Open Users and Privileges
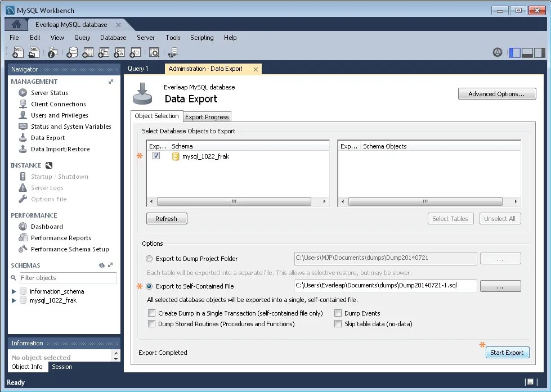 (x=60, y=115)
